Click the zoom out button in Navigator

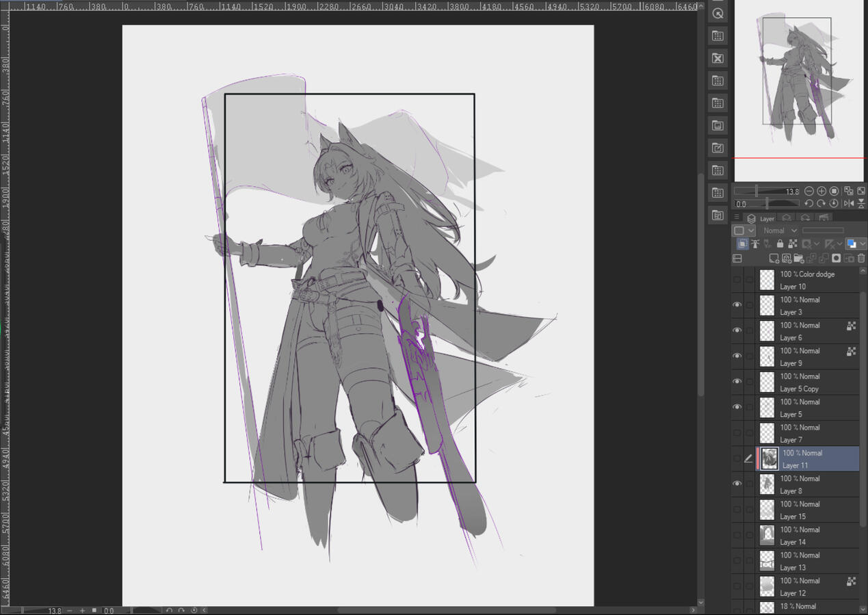pyautogui.click(x=810, y=191)
